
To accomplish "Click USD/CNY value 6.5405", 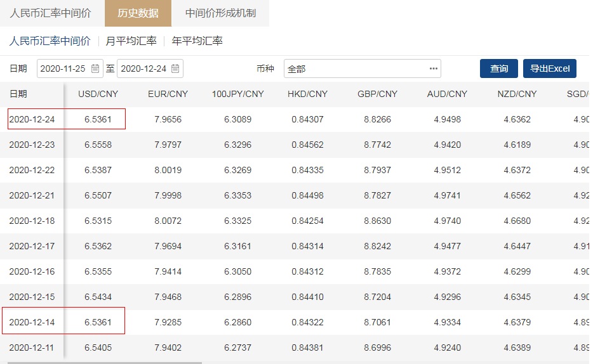I will [98, 348].
